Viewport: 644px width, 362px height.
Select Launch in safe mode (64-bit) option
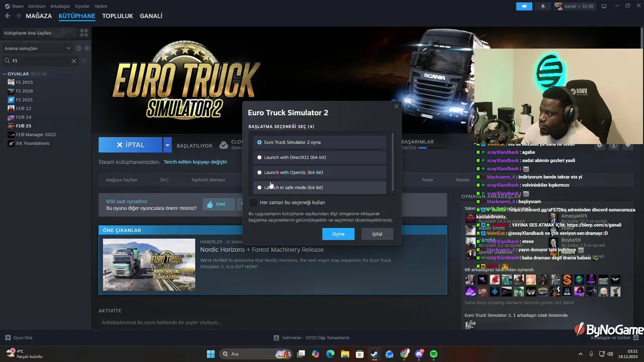(320, 188)
